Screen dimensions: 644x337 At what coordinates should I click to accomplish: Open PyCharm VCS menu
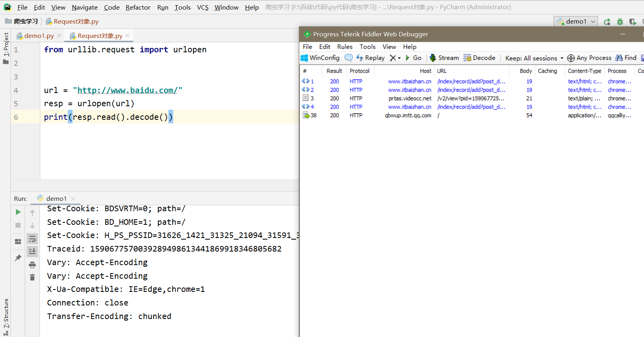(x=203, y=7)
